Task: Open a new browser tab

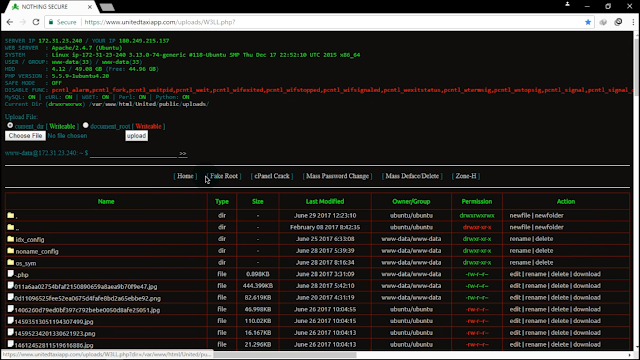Action: tap(107, 7)
